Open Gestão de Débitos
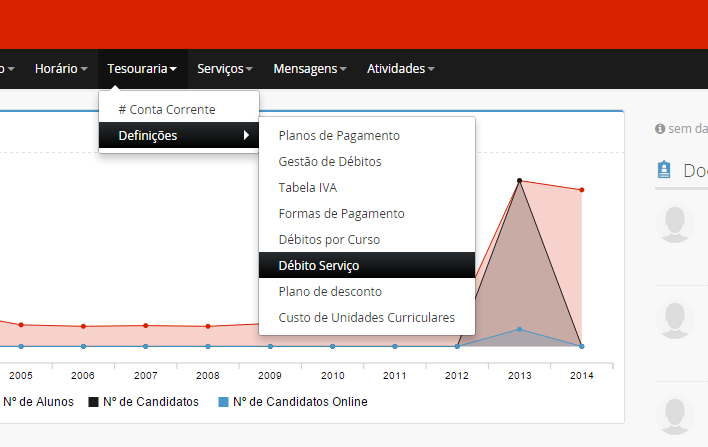The width and height of the screenshot is (708, 447). [330, 161]
